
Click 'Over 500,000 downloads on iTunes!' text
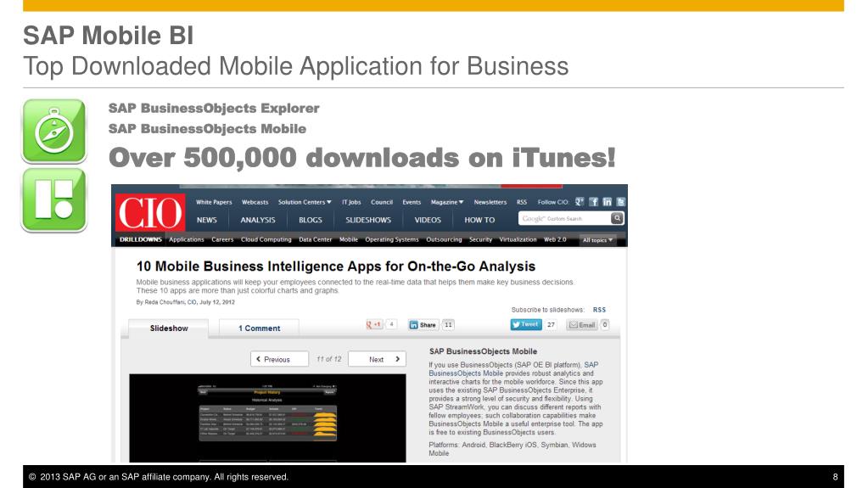tap(362, 158)
